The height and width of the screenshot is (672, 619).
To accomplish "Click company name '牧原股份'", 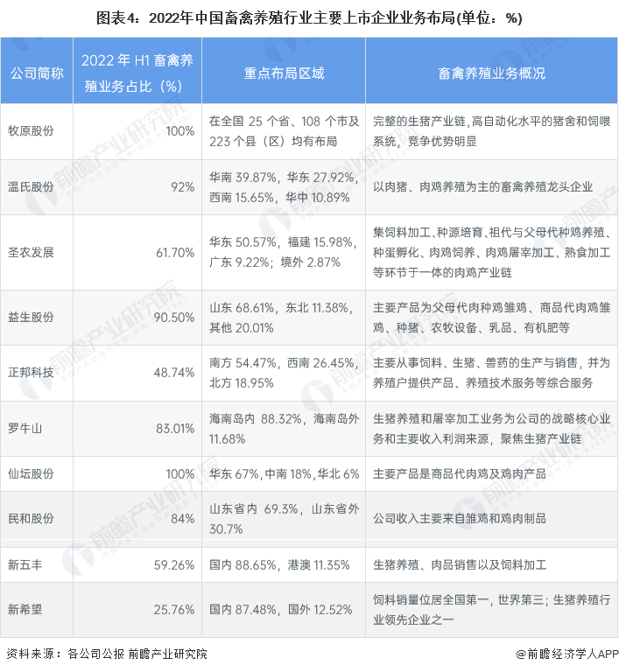I will point(31,130).
